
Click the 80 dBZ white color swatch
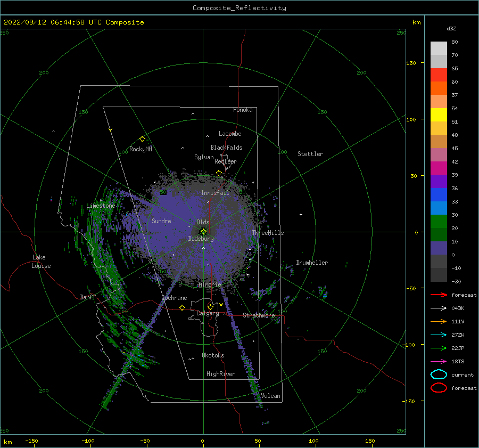pyautogui.click(x=439, y=48)
